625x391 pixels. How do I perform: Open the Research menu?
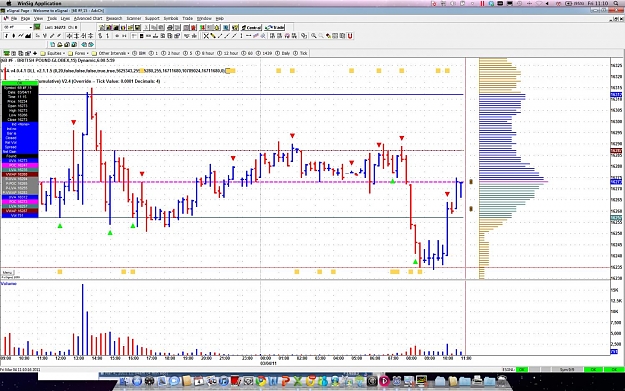click(114, 18)
